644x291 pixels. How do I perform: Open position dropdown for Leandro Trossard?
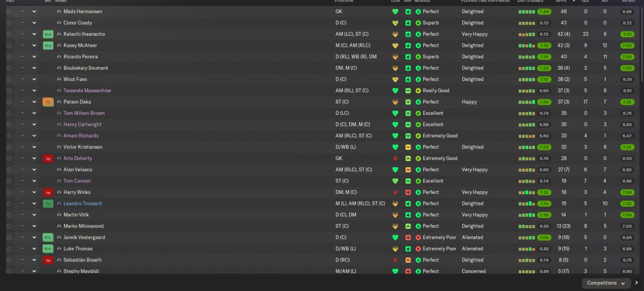(x=34, y=203)
